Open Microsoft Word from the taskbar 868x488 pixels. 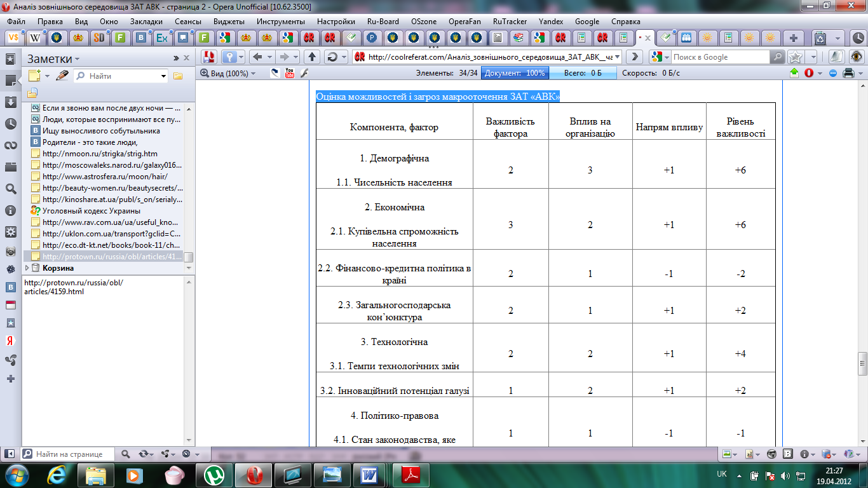pos(369,475)
